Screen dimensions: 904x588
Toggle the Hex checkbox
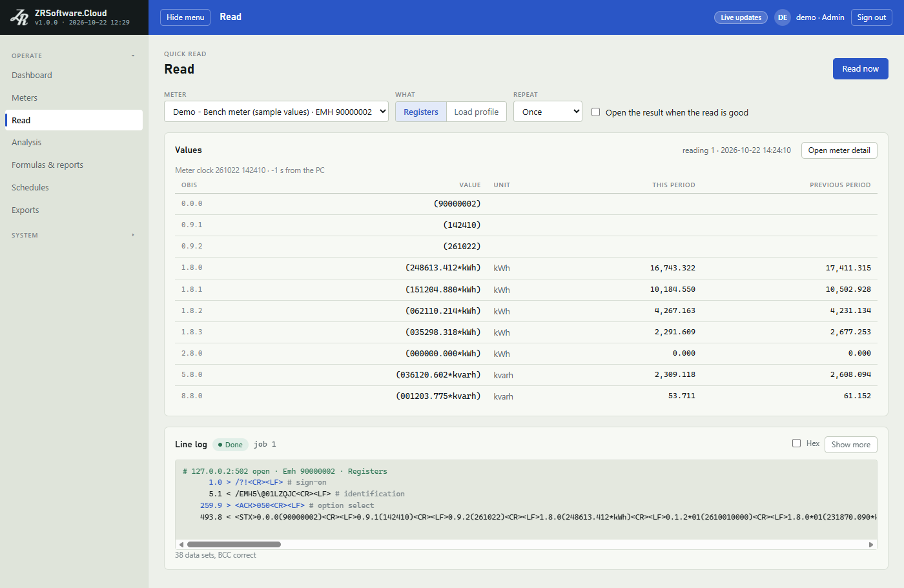pyautogui.click(x=796, y=443)
